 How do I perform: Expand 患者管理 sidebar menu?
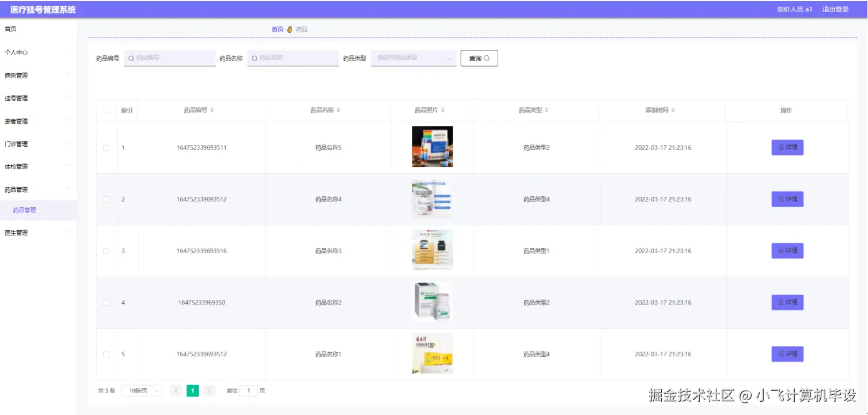coord(38,121)
